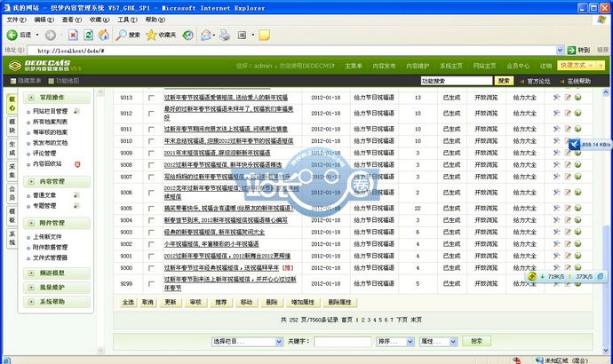Viewport: 613px width, 364px height.
Task: Open IE Favorites (收藏夹) star button
Action: [161, 36]
